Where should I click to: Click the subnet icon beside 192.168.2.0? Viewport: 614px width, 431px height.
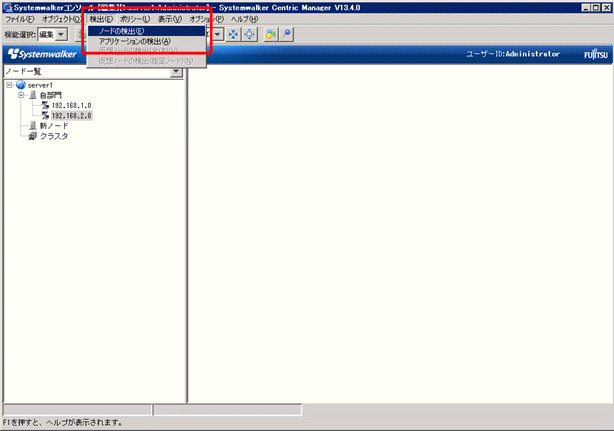click(44, 115)
